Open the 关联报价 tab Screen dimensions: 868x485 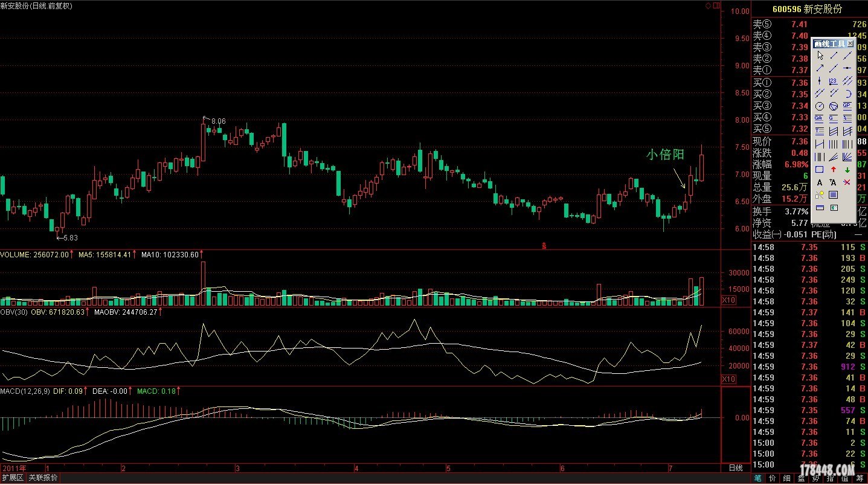click(x=43, y=478)
